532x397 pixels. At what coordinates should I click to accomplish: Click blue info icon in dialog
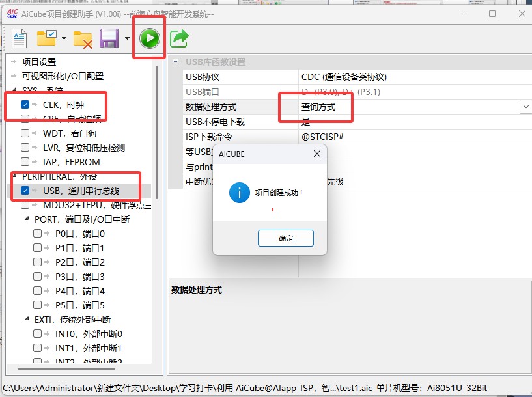239,193
